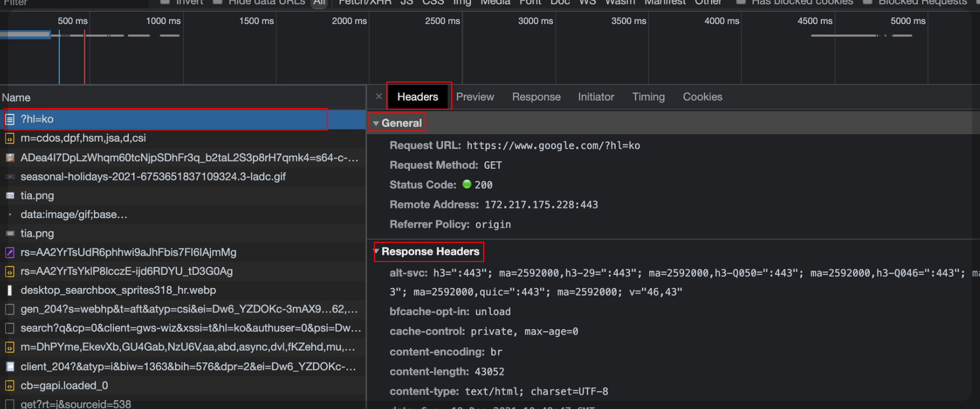
Task: Click script icon beside m=cdos,dpf,hsm,jsa,d,csi
Action: (x=10, y=139)
